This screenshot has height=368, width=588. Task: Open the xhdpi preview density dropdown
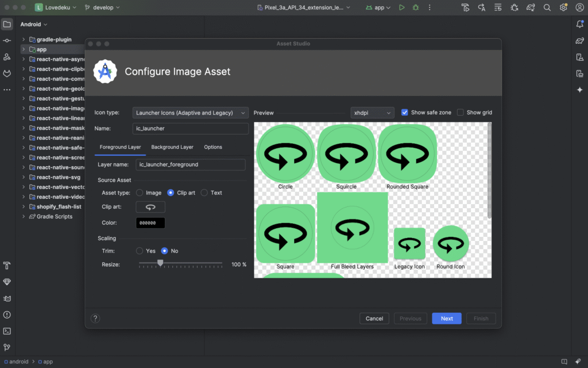click(x=372, y=113)
